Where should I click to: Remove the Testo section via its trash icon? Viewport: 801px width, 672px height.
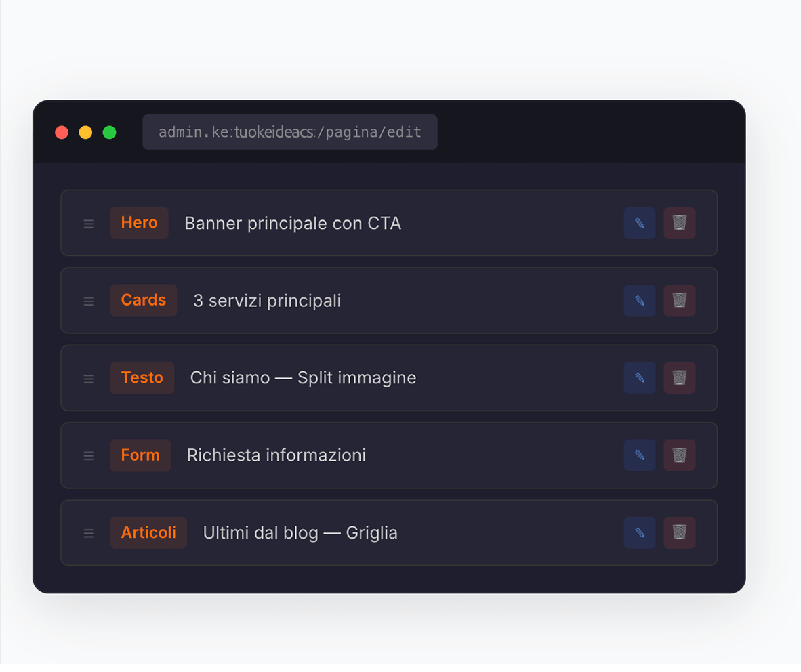(680, 377)
